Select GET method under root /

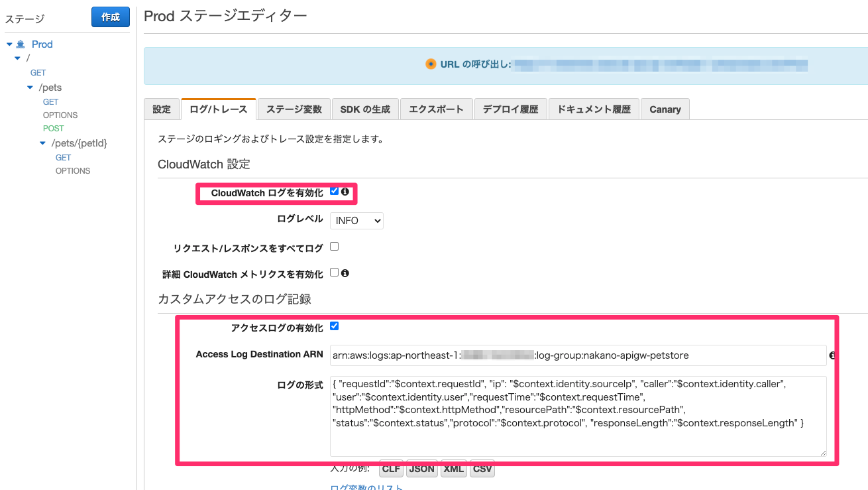point(38,73)
